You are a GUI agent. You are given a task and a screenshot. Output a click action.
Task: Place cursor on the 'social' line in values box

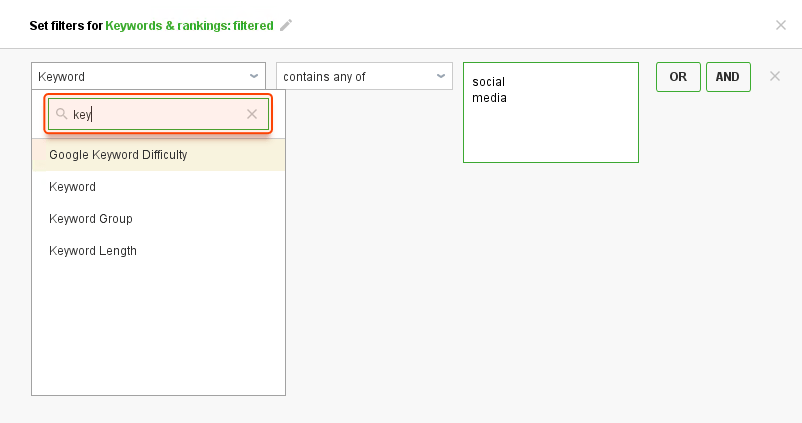click(488, 82)
